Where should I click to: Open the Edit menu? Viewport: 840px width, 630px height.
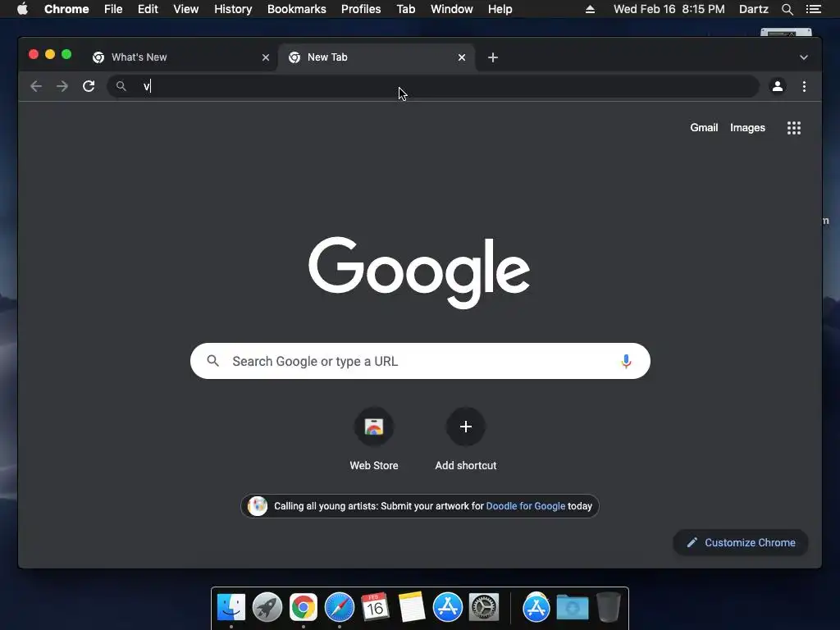148,9
